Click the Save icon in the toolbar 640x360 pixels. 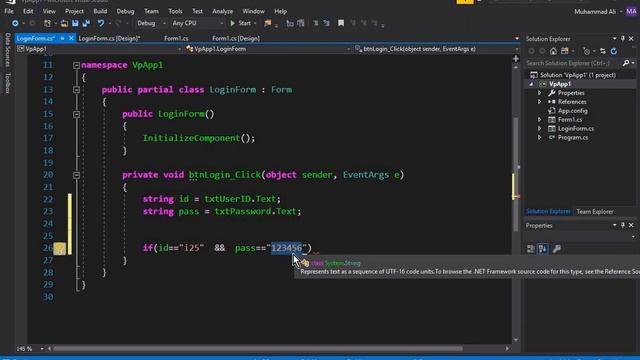[75, 23]
